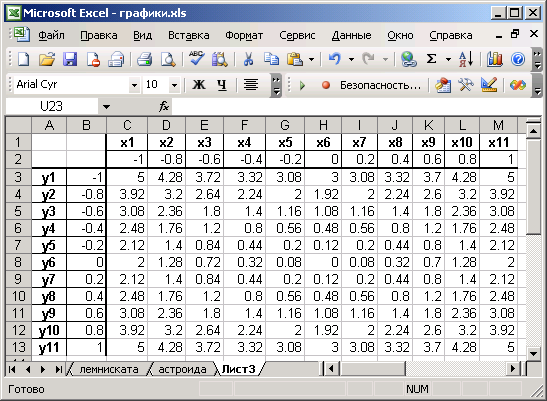
Task: Click the red record macro button
Action: point(326,85)
